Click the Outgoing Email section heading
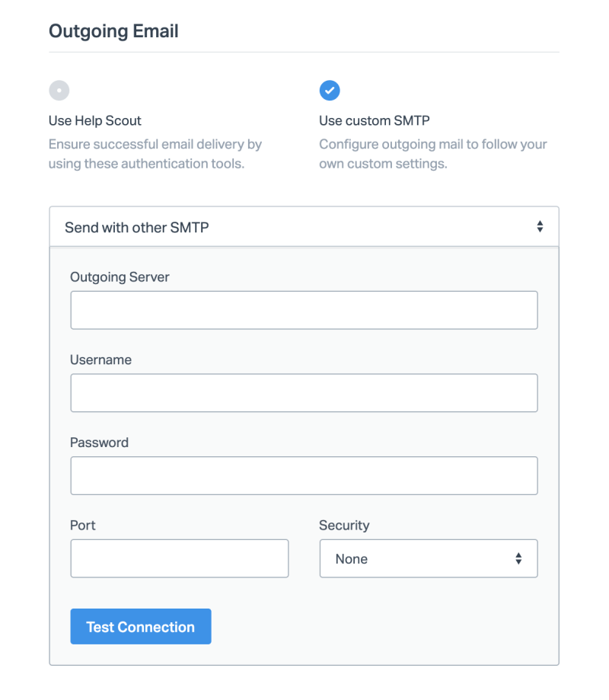 click(x=113, y=31)
